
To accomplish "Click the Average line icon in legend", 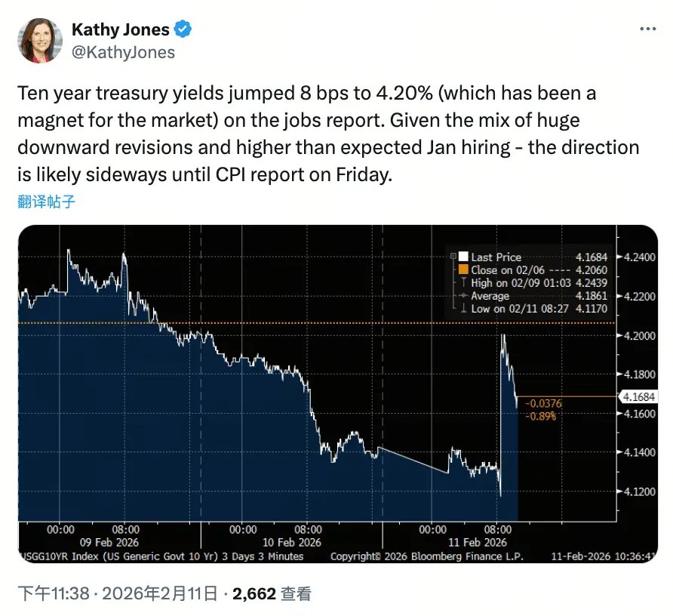I will pyautogui.click(x=462, y=296).
